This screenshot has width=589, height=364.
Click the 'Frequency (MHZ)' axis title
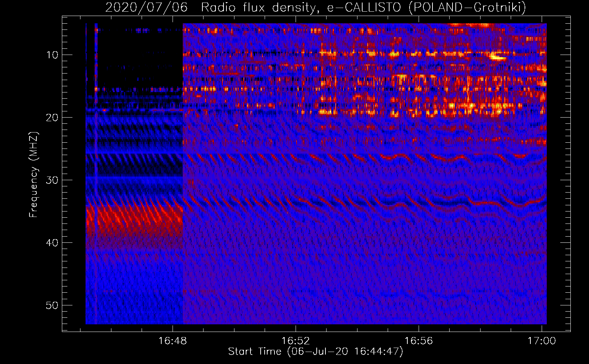[x=33, y=175]
